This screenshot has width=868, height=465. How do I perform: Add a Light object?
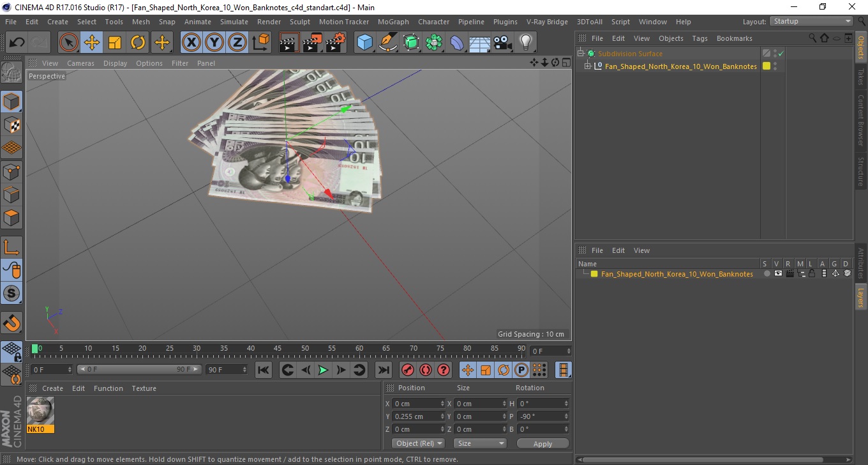525,43
